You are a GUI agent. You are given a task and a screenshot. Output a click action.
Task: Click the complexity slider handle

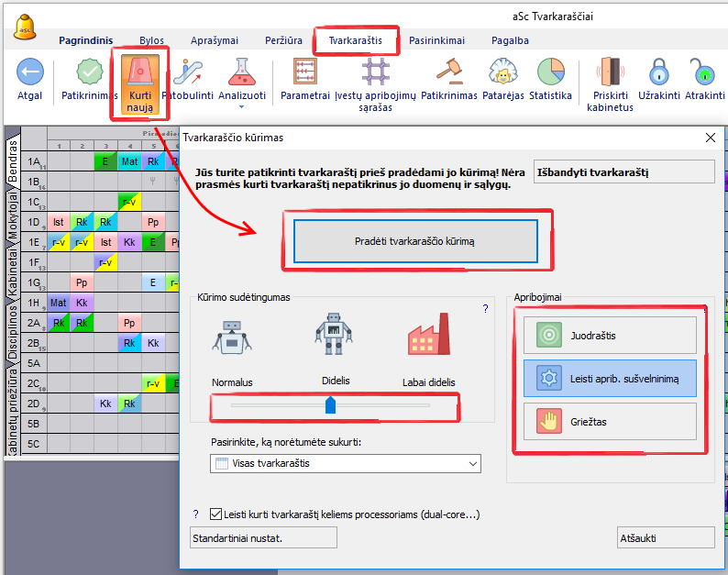[x=331, y=404]
